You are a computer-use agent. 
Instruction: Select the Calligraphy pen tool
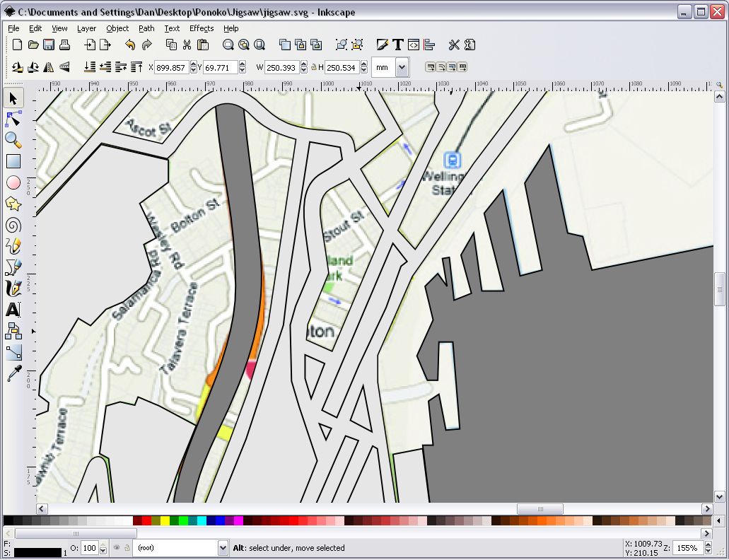pyautogui.click(x=13, y=288)
